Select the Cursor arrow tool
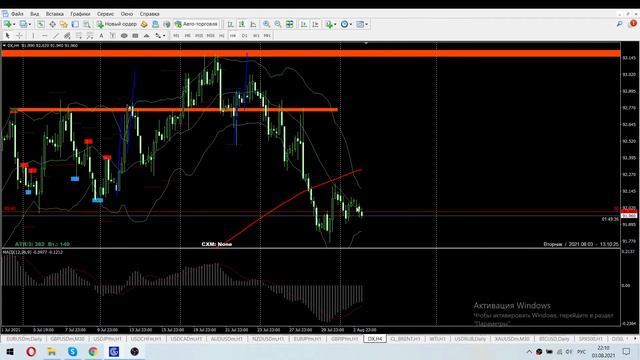640x360 pixels. point(7,36)
